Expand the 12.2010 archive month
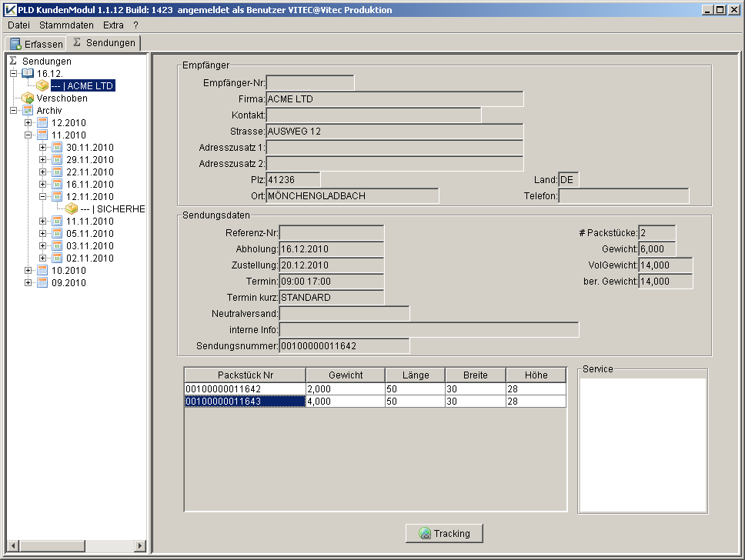This screenshot has height=560, width=745. (x=28, y=123)
